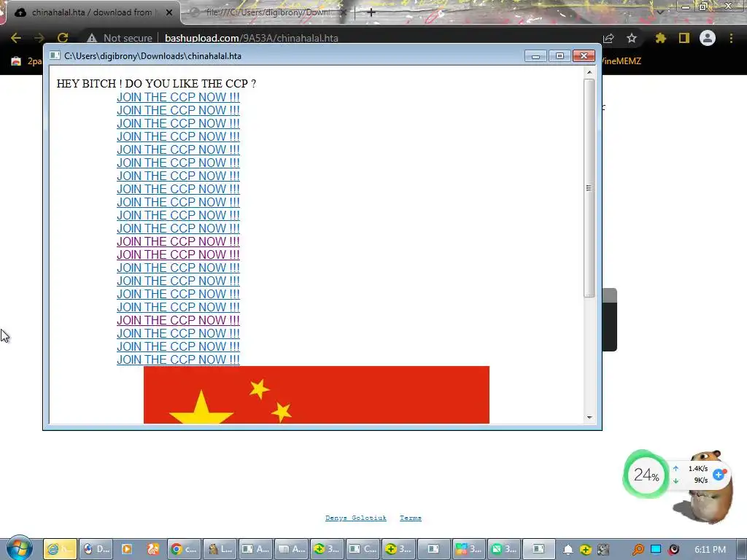Image resolution: width=747 pixels, height=560 pixels.
Task: Click the orange magnifier tray icon
Action: [x=638, y=550]
